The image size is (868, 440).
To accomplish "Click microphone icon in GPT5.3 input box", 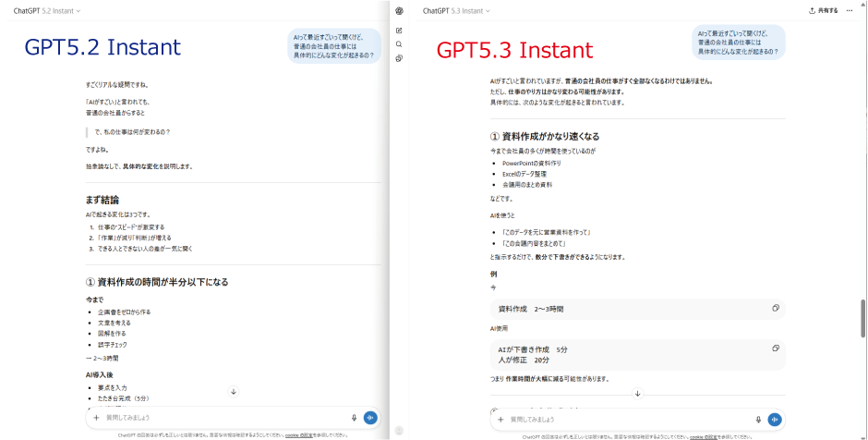I will point(758,419).
